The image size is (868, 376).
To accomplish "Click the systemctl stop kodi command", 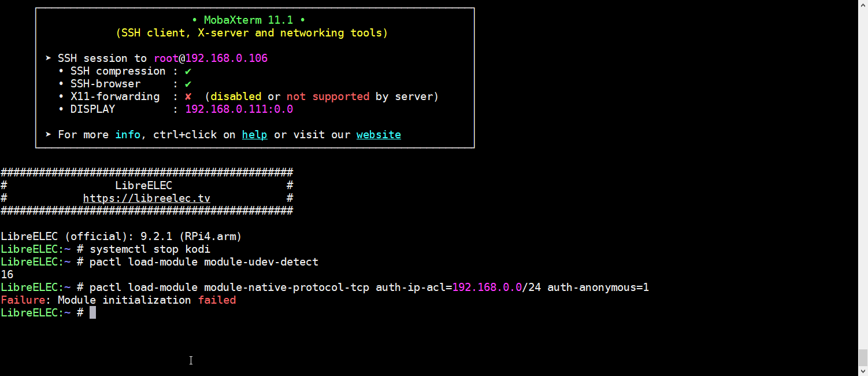I will point(150,249).
